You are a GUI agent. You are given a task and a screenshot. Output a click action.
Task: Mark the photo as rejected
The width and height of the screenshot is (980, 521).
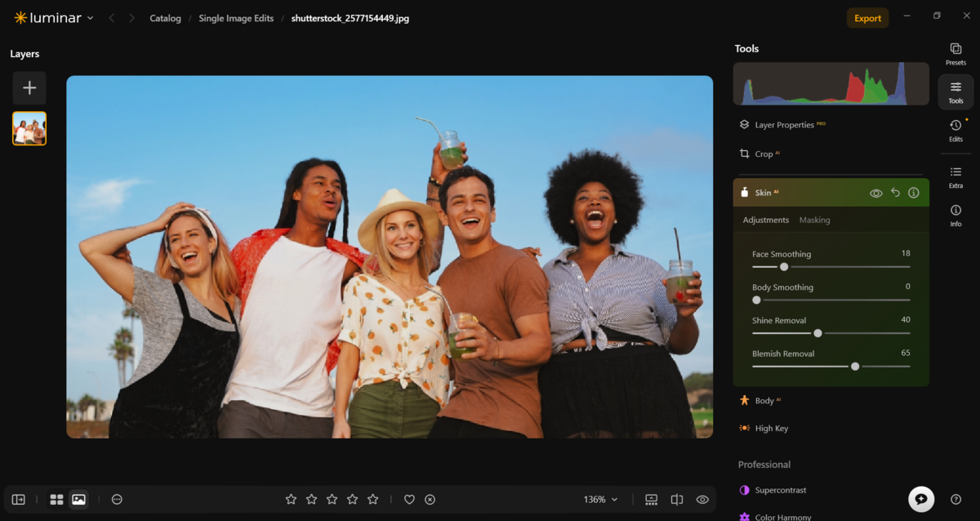pos(430,499)
